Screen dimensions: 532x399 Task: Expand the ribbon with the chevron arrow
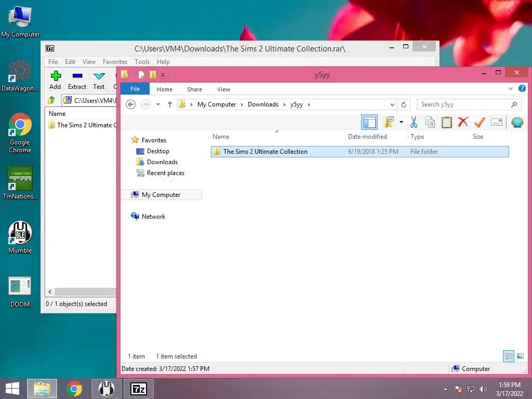click(x=510, y=88)
